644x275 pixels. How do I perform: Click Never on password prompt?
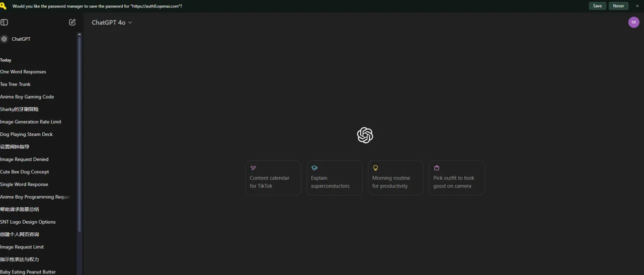(x=618, y=6)
